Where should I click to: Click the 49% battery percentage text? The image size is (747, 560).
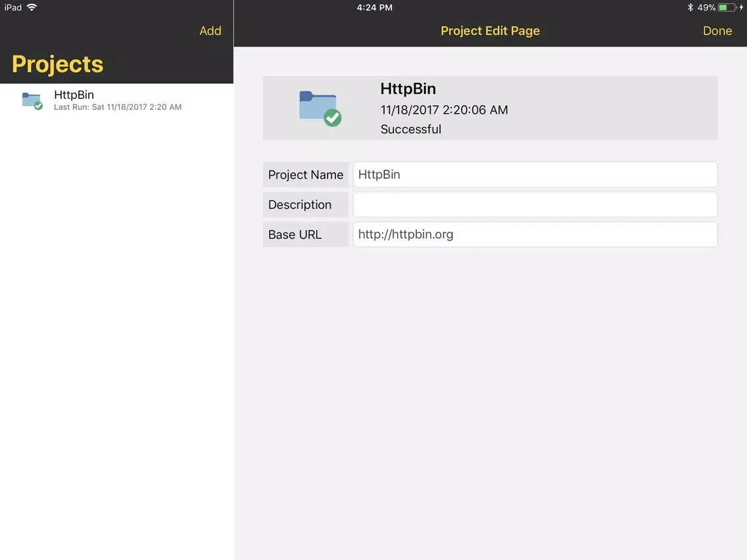point(706,8)
